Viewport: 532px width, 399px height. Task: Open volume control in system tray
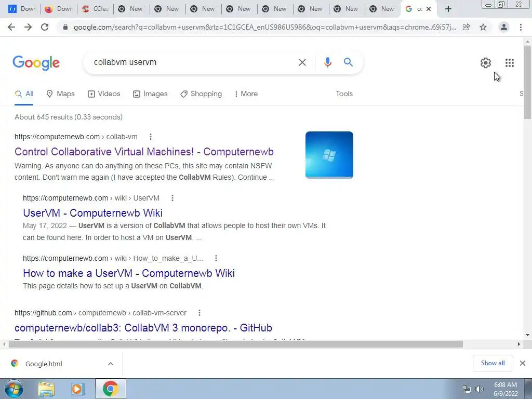(480, 389)
